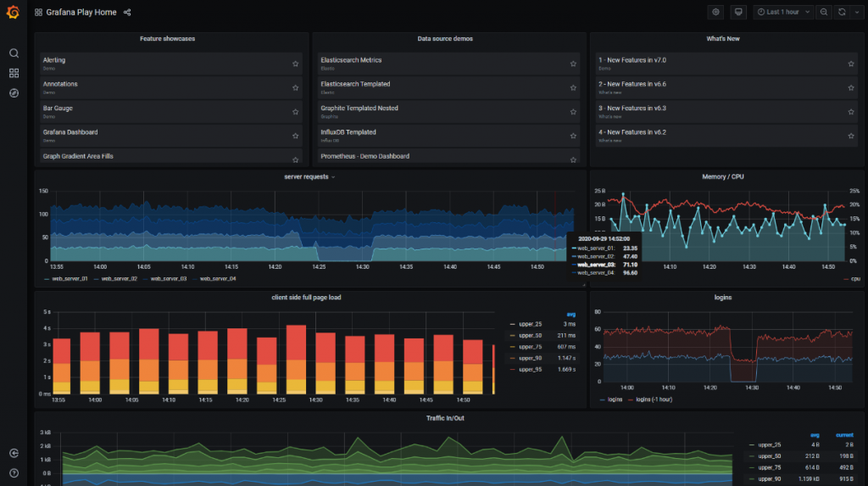This screenshot has width=868, height=486.
Task: Cycle view mode with the monitor icon
Action: pyautogui.click(x=738, y=13)
